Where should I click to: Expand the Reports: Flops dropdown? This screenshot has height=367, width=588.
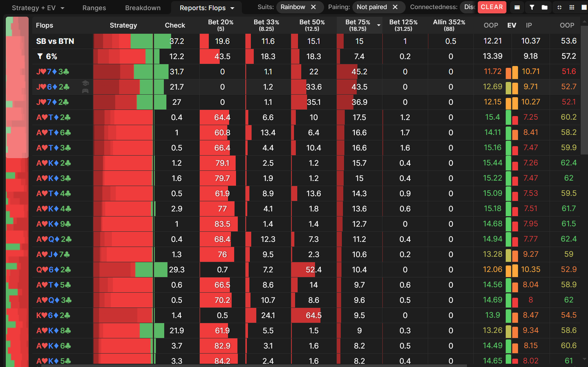207,8
